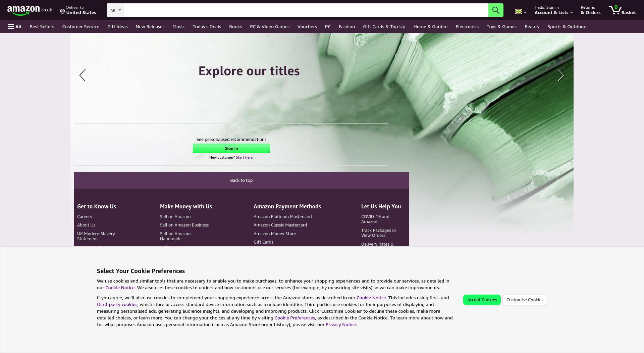This screenshot has width=644, height=353.
Task: Open the All hamburger menu
Action: [x=15, y=27]
